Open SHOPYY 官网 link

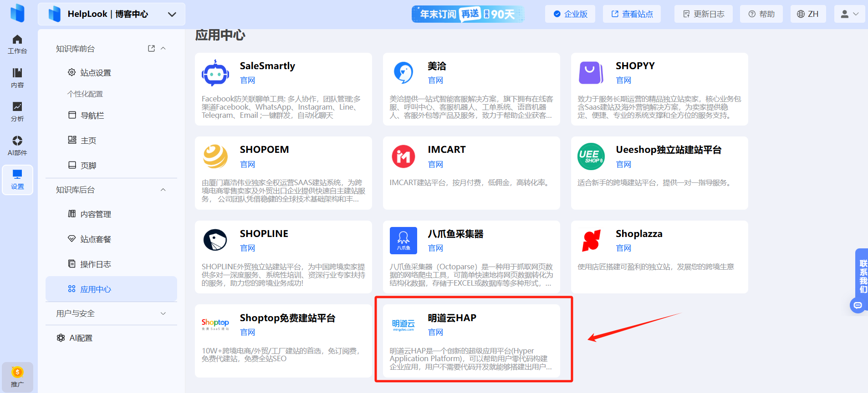623,81
